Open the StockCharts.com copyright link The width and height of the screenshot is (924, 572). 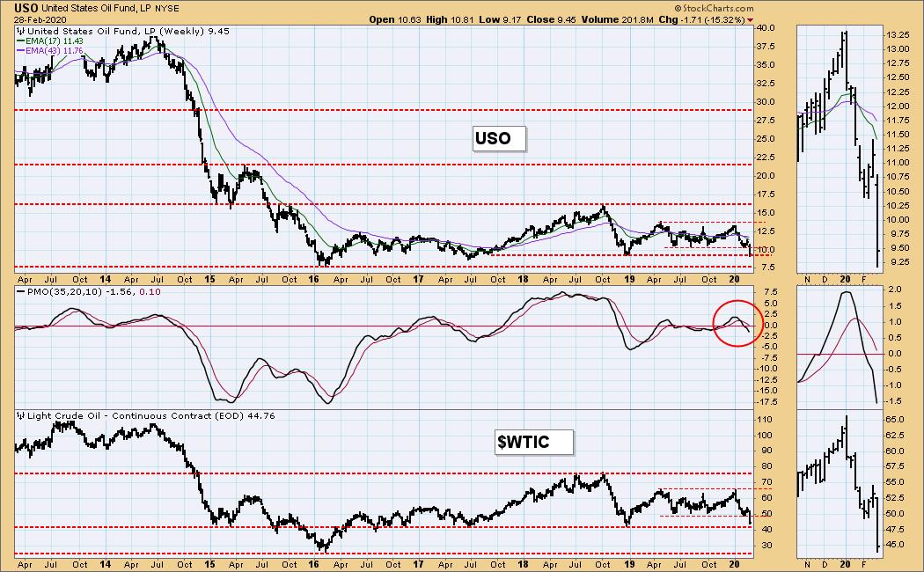tap(714, 8)
